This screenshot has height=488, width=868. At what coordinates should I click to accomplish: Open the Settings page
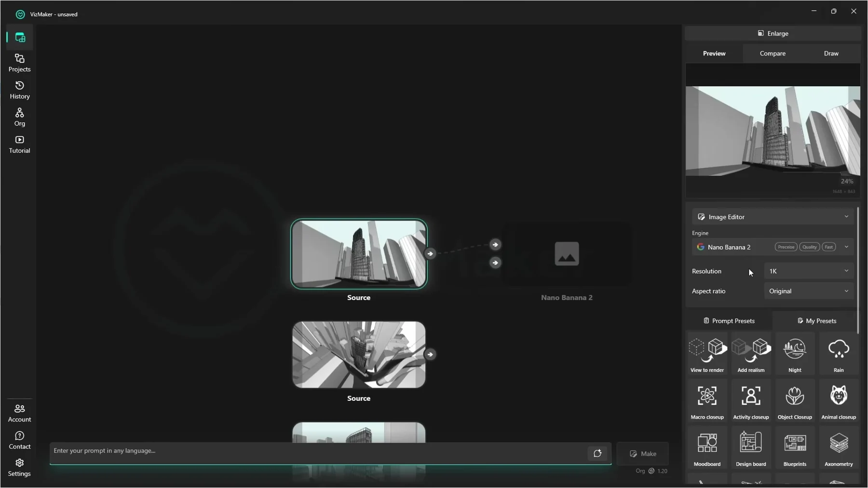(20, 467)
